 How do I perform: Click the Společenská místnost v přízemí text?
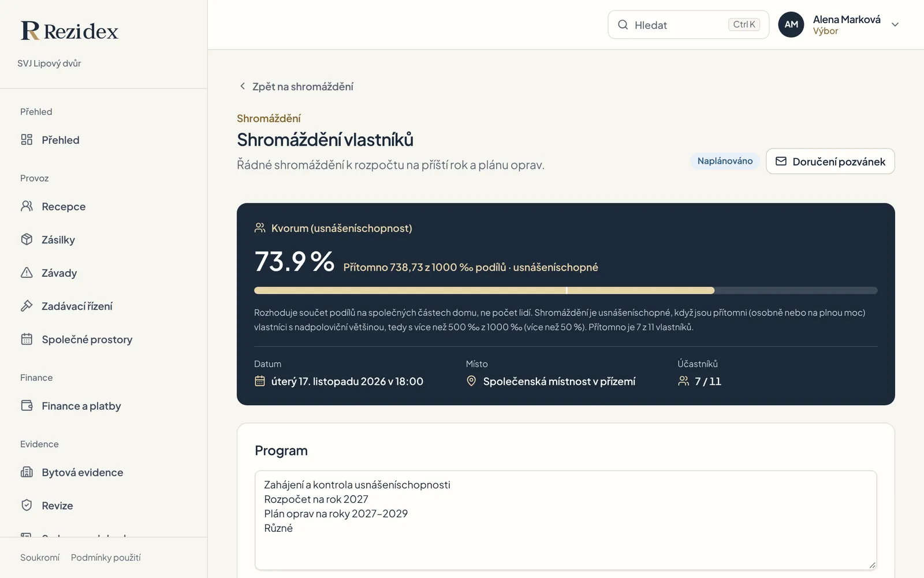[x=559, y=381]
